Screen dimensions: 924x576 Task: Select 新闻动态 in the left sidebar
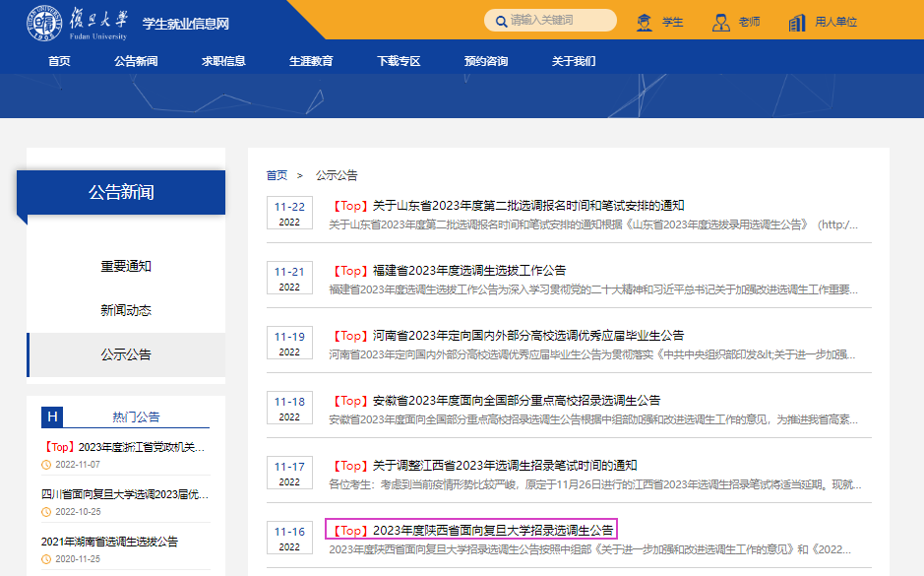[x=126, y=310]
